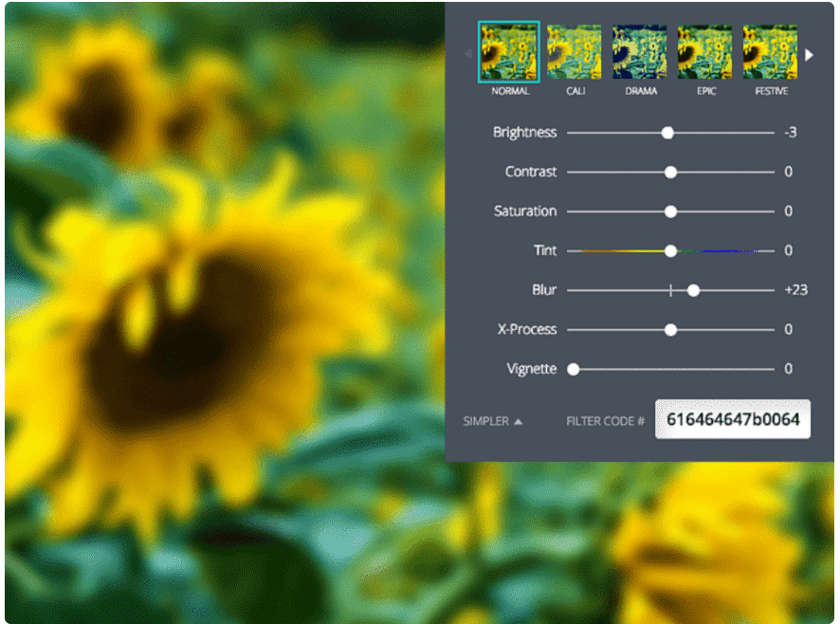The height and width of the screenshot is (624, 840).
Task: Select the NORMAL filter thumbnail
Action: (508, 52)
